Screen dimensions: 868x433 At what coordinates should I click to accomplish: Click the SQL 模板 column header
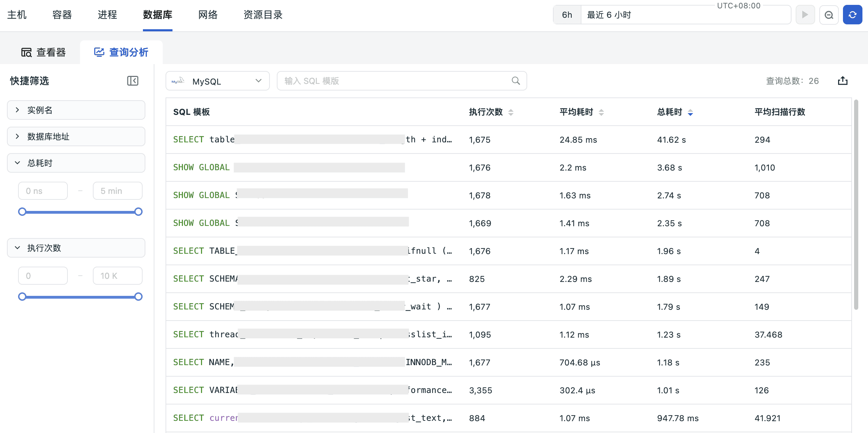191,112
